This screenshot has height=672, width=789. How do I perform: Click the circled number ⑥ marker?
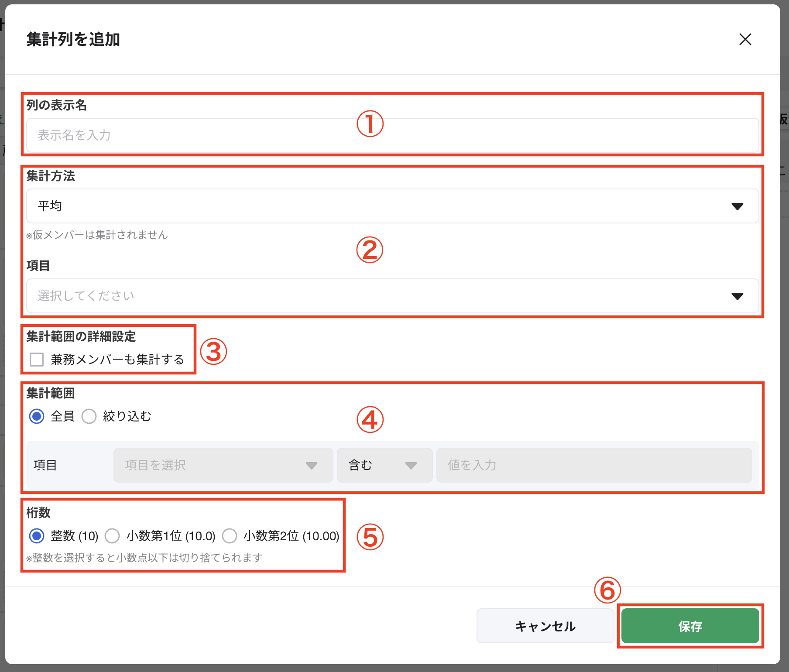pos(607,590)
